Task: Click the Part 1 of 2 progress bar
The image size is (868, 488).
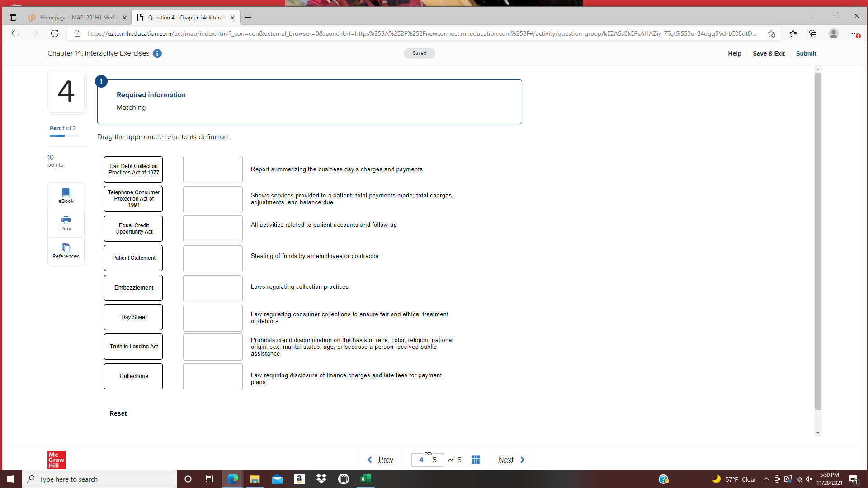Action: [x=63, y=136]
